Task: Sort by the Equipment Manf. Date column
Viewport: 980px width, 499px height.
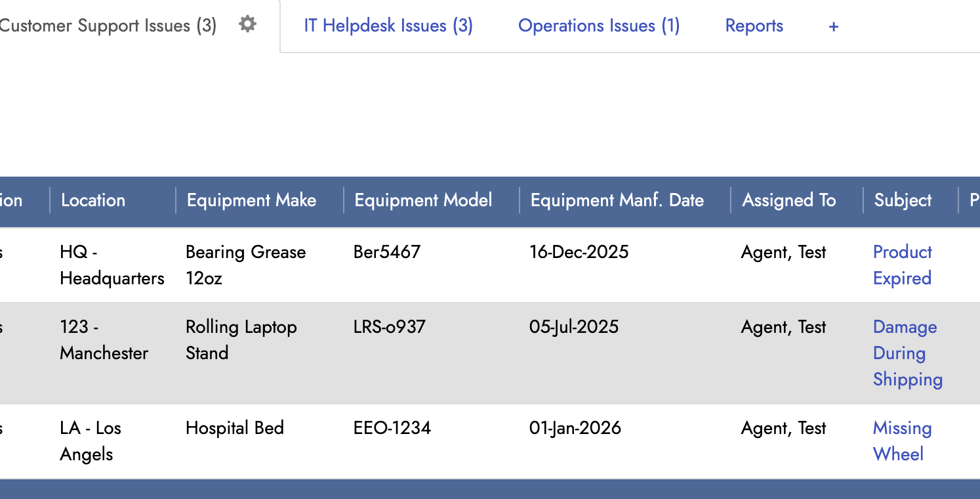Action: click(x=617, y=200)
